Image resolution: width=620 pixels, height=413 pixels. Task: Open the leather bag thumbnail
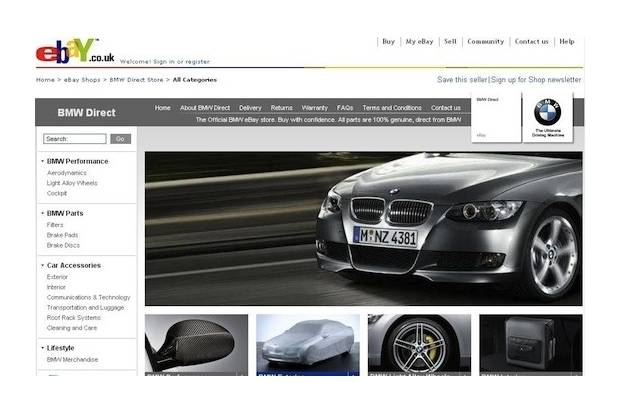(531, 345)
